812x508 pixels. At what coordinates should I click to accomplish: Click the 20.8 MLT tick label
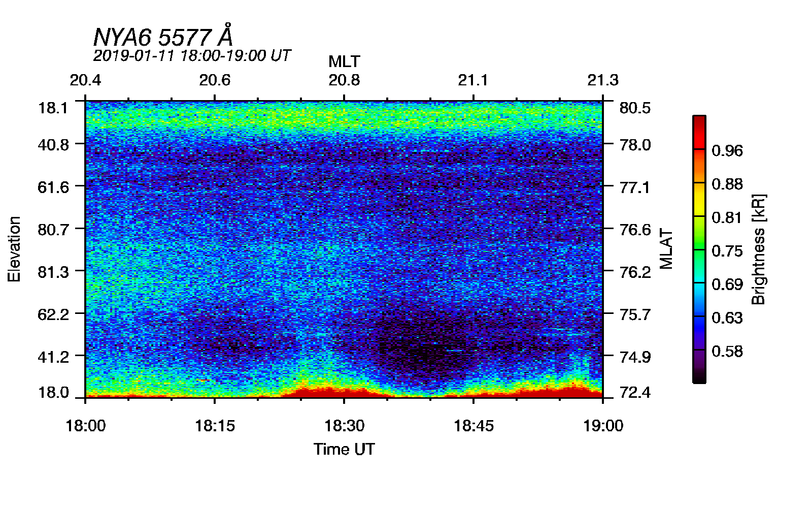344,80
